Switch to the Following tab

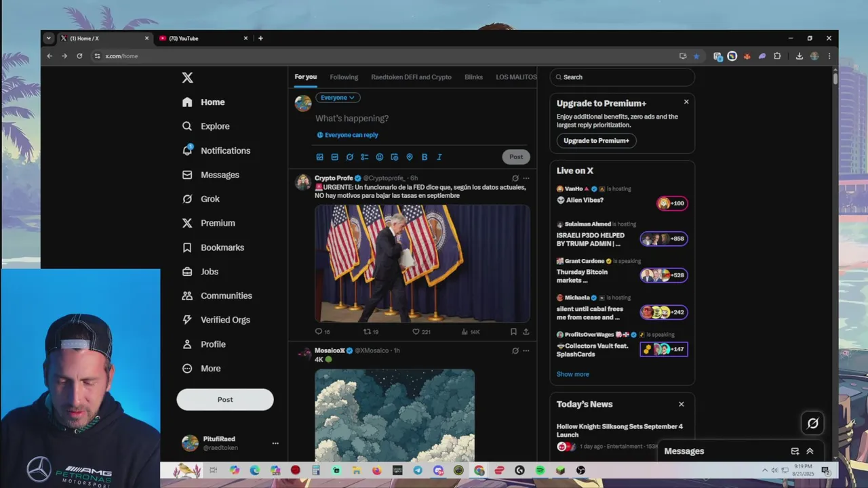click(x=344, y=77)
